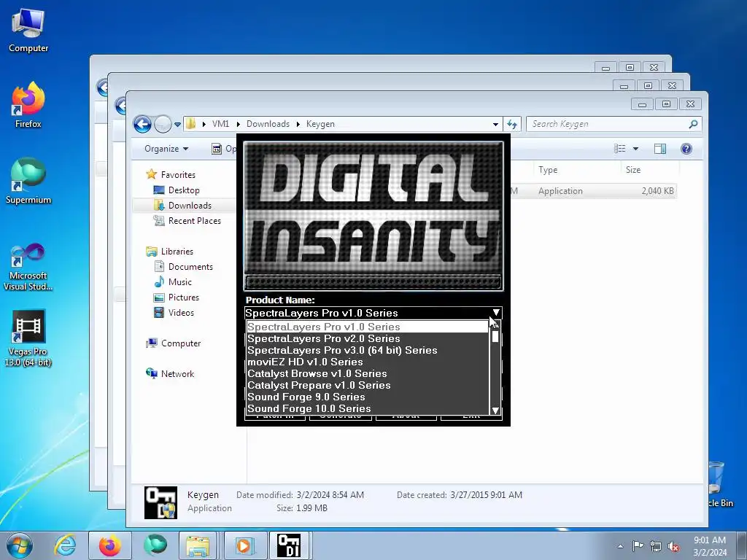Image resolution: width=747 pixels, height=560 pixels.
Task: Open the Music library
Action: click(x=179, y=282)
